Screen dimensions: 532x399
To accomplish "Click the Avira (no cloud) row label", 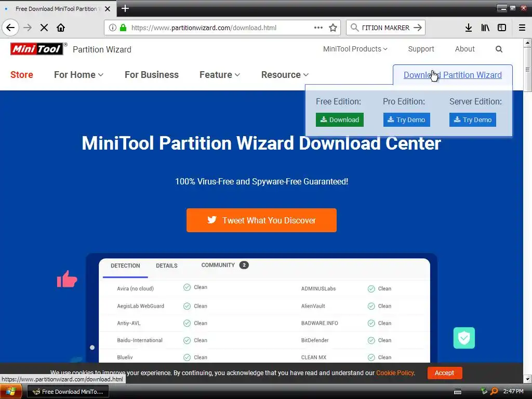I will pyautogui.click(x=136, y=288).
